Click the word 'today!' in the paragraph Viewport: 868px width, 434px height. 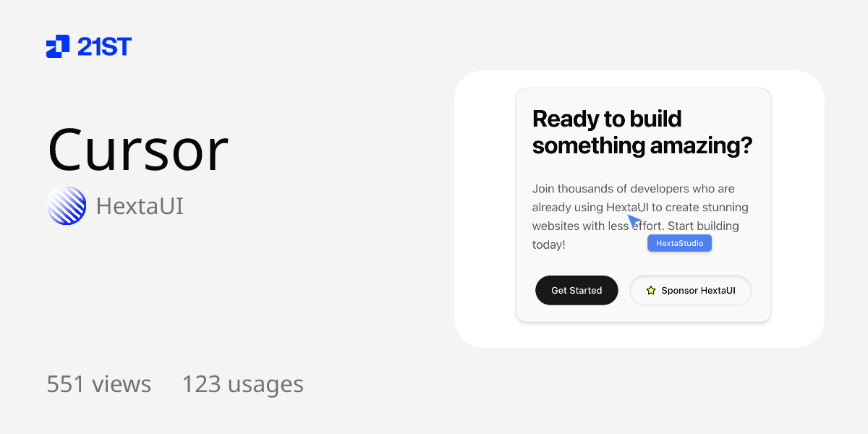548,244
